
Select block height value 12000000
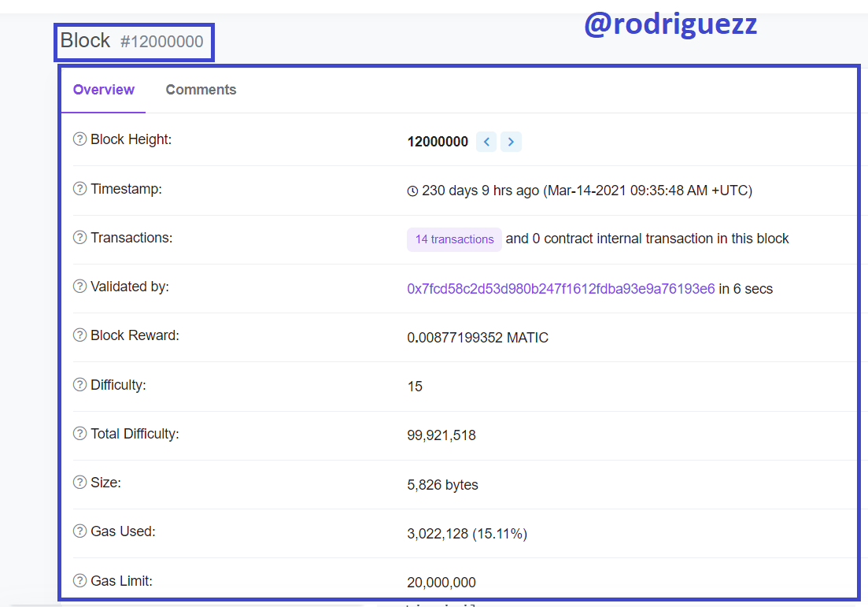[x=438, y=142]
